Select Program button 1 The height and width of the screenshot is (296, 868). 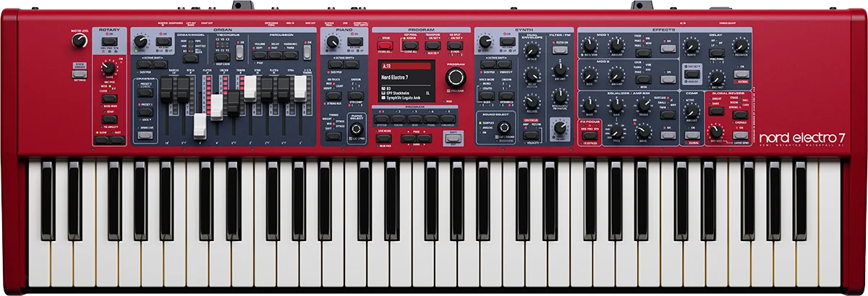(382, 119)
